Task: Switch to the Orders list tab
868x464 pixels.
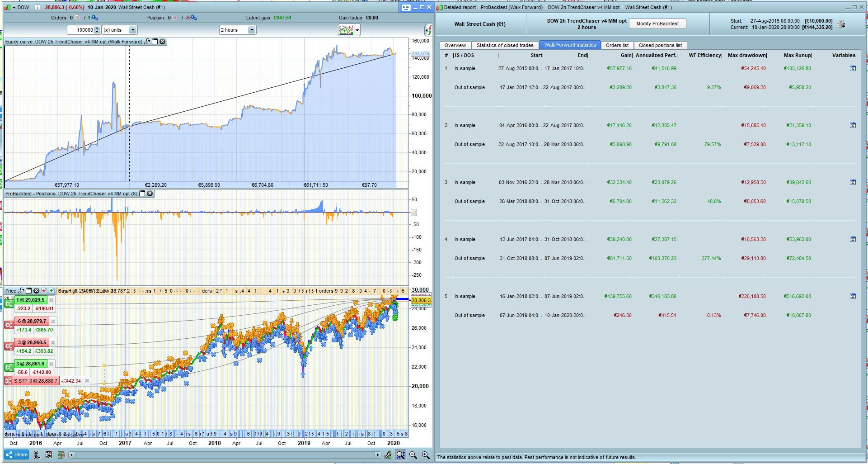Action: coord(617,45)
